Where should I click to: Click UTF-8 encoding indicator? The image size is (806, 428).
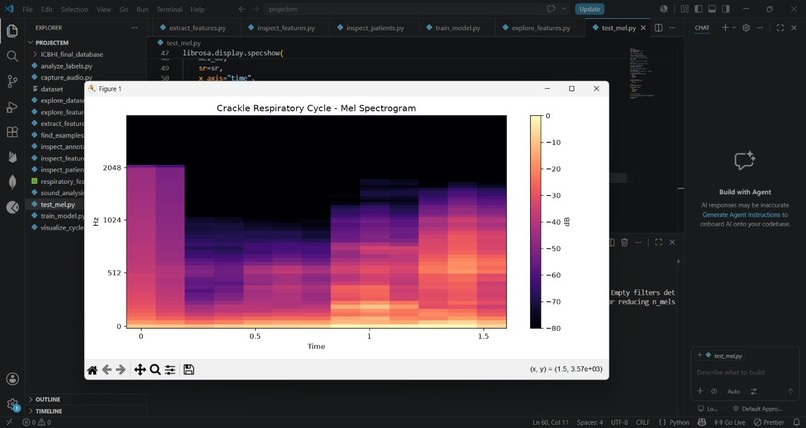point(619,422)
